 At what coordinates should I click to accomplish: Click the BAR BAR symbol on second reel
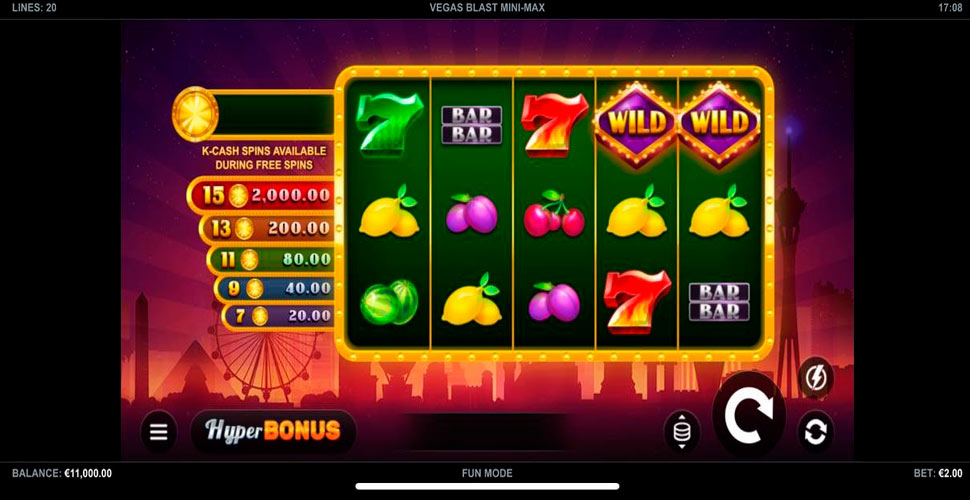tap(471, 125)
